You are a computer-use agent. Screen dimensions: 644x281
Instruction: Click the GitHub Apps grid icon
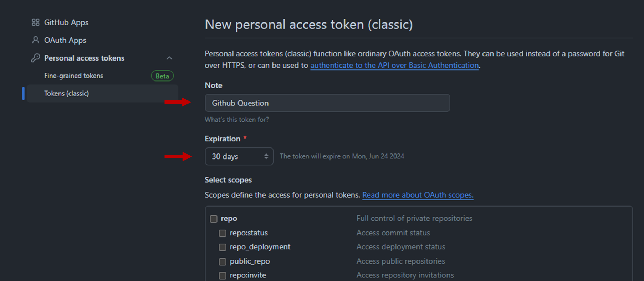(x=35, y=22)
